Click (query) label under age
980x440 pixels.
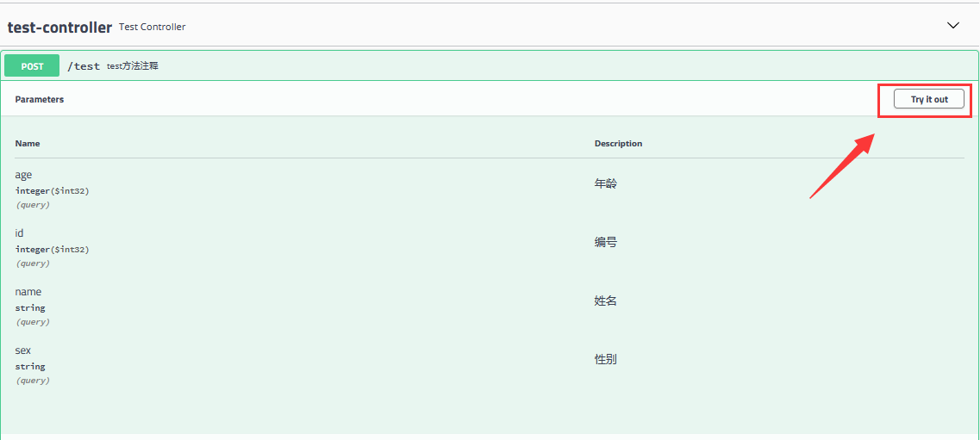pos(33,205)
